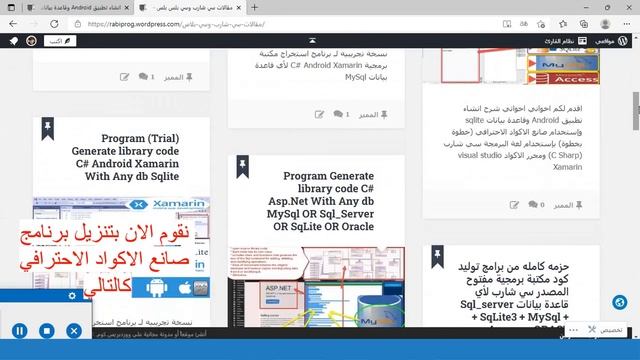Screen dimensions: 640x360
Task: Open comments on the MySql trial post
Action: pyautogui.click(x=341, y=114)
